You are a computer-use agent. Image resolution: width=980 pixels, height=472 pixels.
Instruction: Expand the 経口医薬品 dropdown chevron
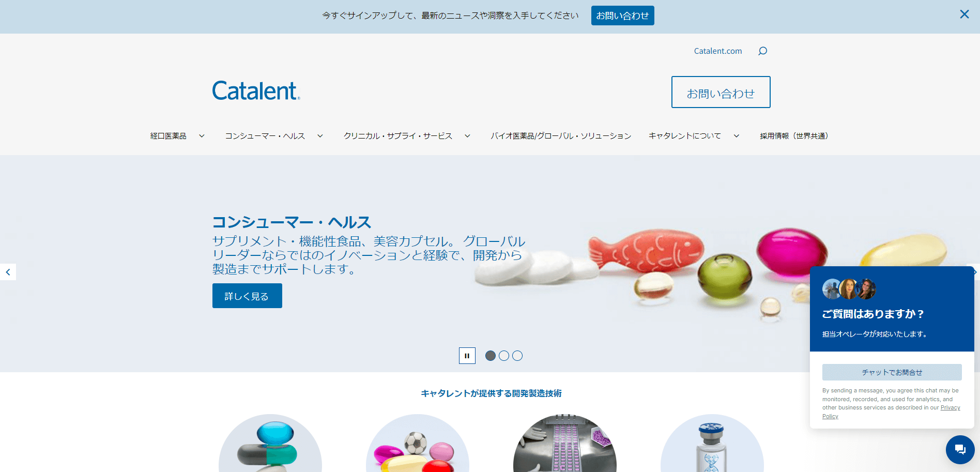pos(202,136)
